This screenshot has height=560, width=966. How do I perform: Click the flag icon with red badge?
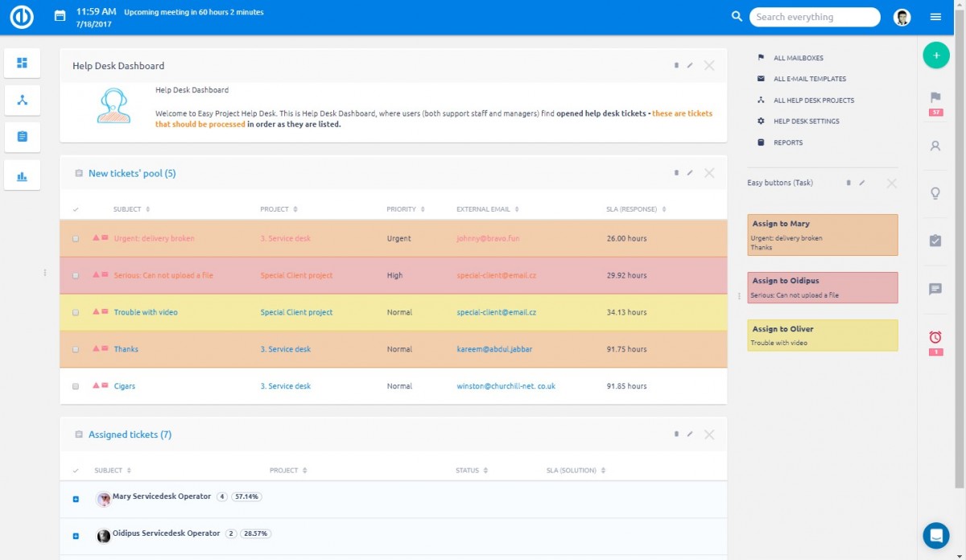[x=935, y=98]
